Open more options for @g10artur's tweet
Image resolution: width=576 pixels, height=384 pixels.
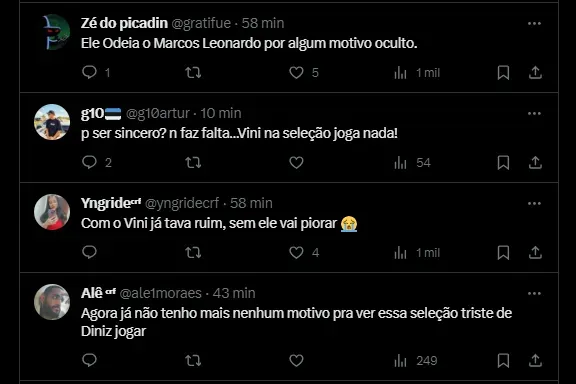[x=534, y=114]
